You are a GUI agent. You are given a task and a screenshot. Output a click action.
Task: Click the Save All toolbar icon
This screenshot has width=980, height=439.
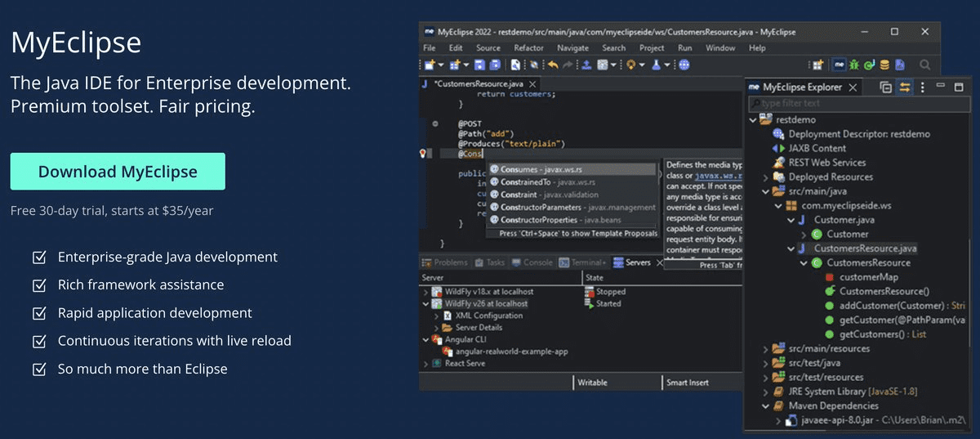[494, 65]
